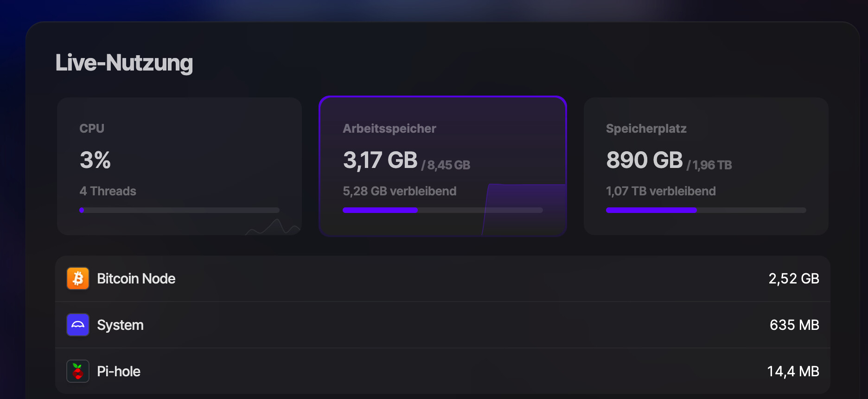Click the 2,52 GB usage value
This screenshot has width=868, height=399.
[793, 278]
